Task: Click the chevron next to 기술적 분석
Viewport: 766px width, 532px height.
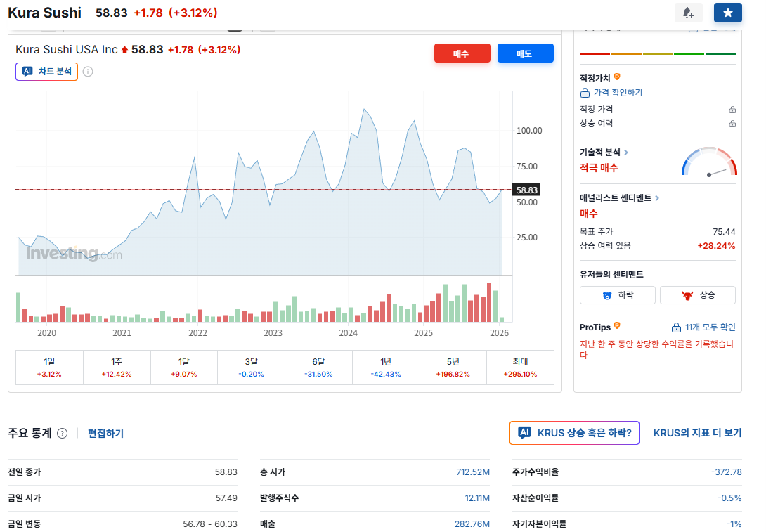Action: point(626,153)
